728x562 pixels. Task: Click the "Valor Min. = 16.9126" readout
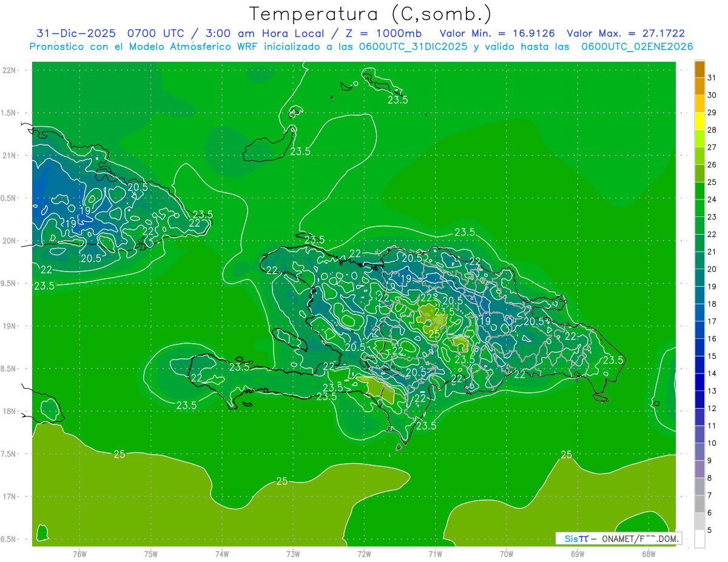[x=496, y=33]
